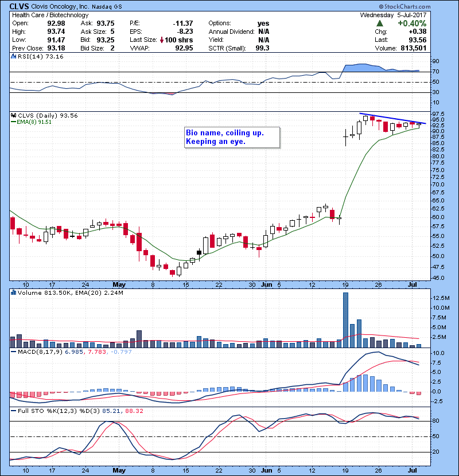Image resolution: width=459 pixels, height=476 pixels.
Task: Click the date Wednesday 5-Jul-2017
Action: 394,15
